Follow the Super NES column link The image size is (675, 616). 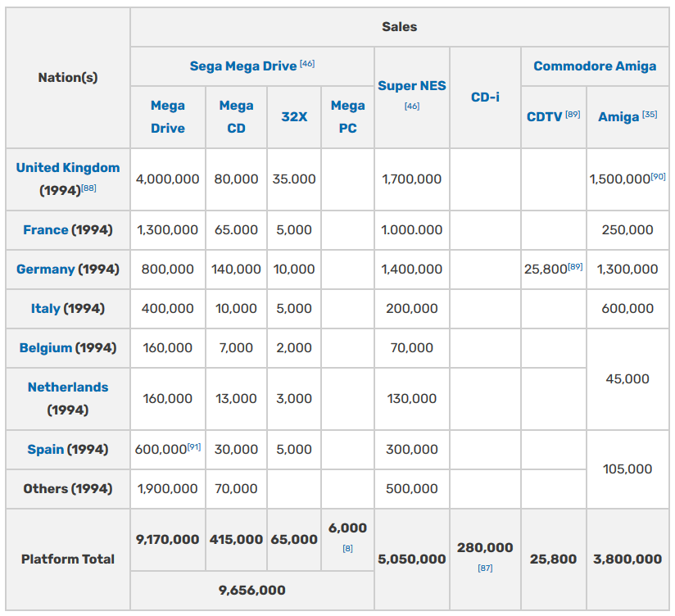click(412, 86)
